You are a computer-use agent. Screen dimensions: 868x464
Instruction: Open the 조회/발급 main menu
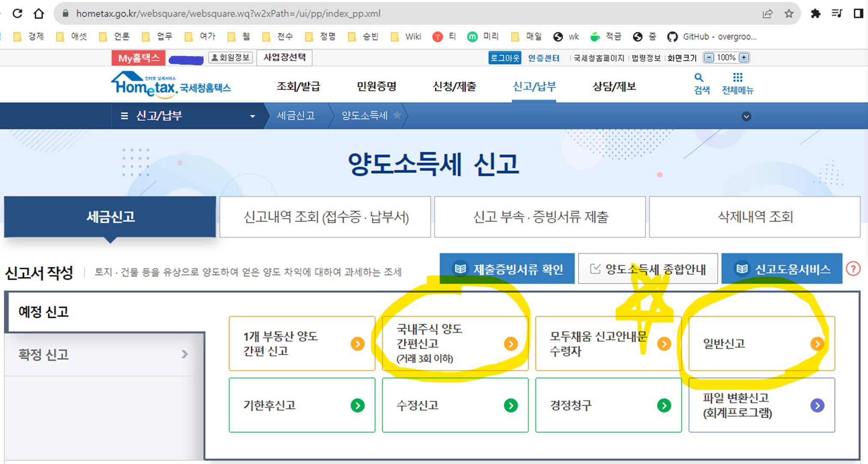coord(298,87)
